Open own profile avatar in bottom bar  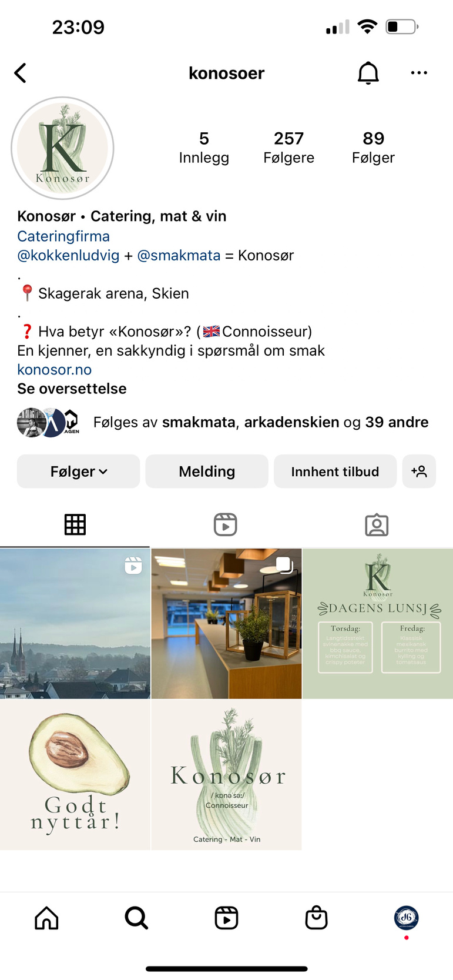pos(406,917)
